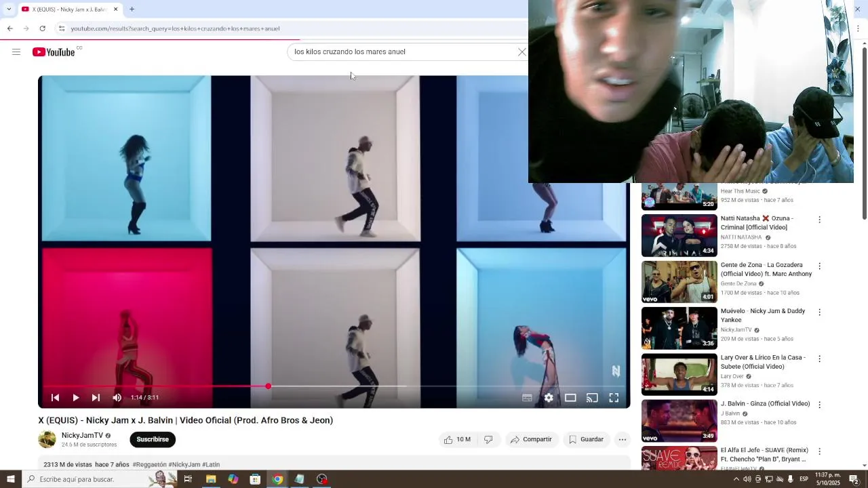Screen dimensions: 868x488
Task: Click the youtube.com URL address bar
Action: [x=292, y=28]
